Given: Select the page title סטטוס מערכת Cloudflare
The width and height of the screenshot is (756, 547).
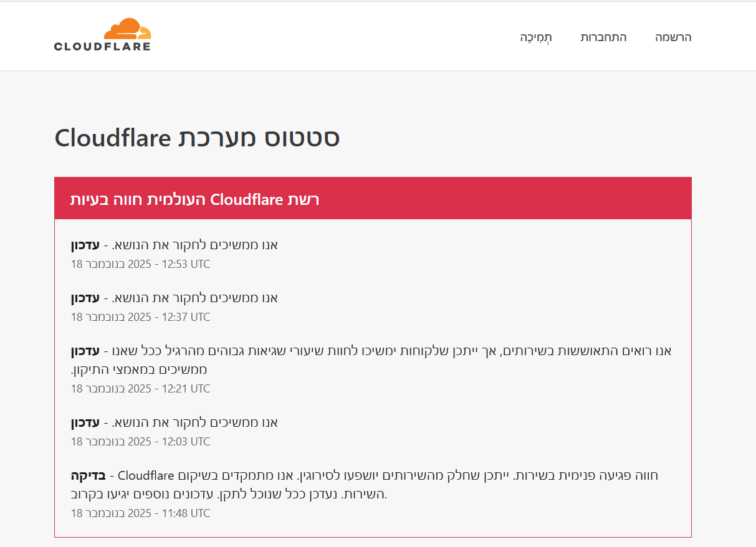Looking at the screenshot, I should coord(198,137).
